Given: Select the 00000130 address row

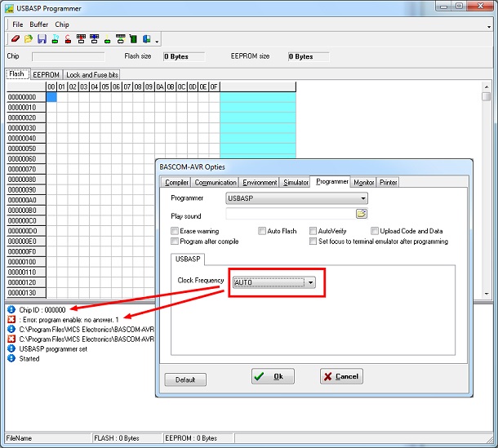Looking at the screenshot, I should pos(26,293).
